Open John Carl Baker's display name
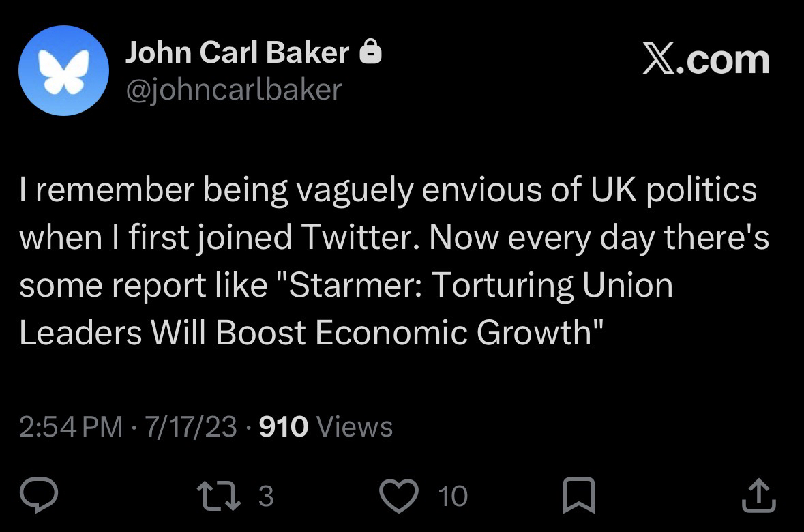The image size is (804, 532). (x=237, y=53)
